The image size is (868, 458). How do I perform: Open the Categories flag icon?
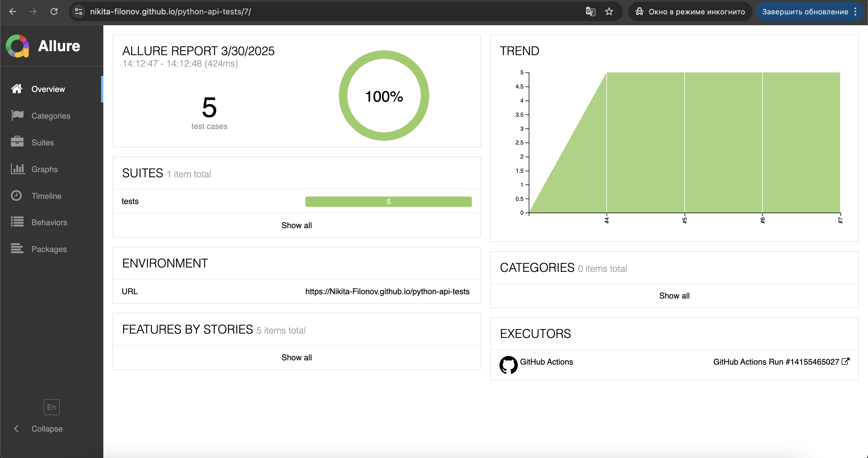pyautogui.click(x=17, y=115)
